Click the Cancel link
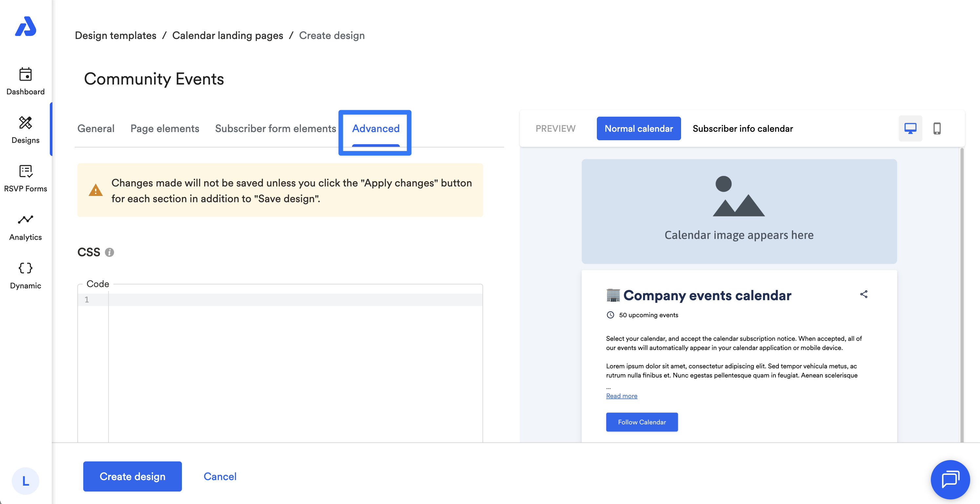 (x=220, y=476)
